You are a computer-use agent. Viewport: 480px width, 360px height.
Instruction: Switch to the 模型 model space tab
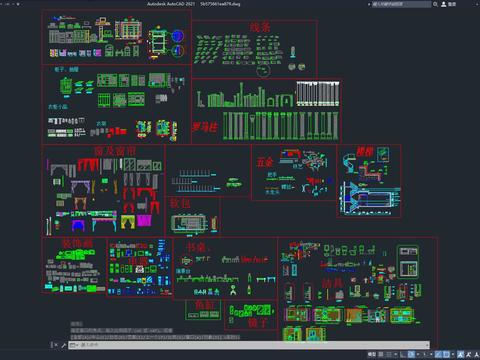pos(372,354)
